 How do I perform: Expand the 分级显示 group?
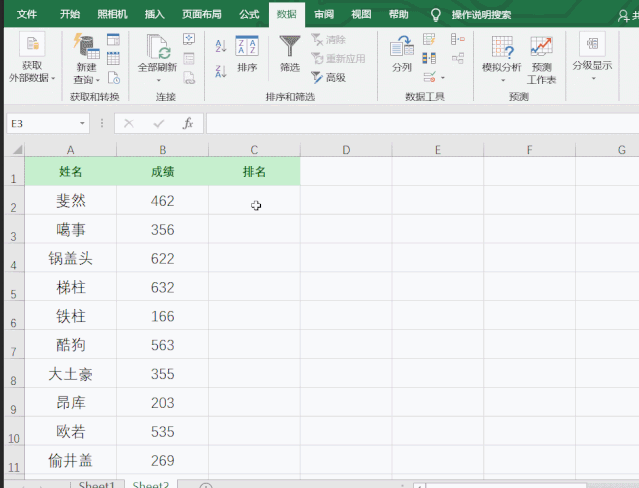(593, 56)
